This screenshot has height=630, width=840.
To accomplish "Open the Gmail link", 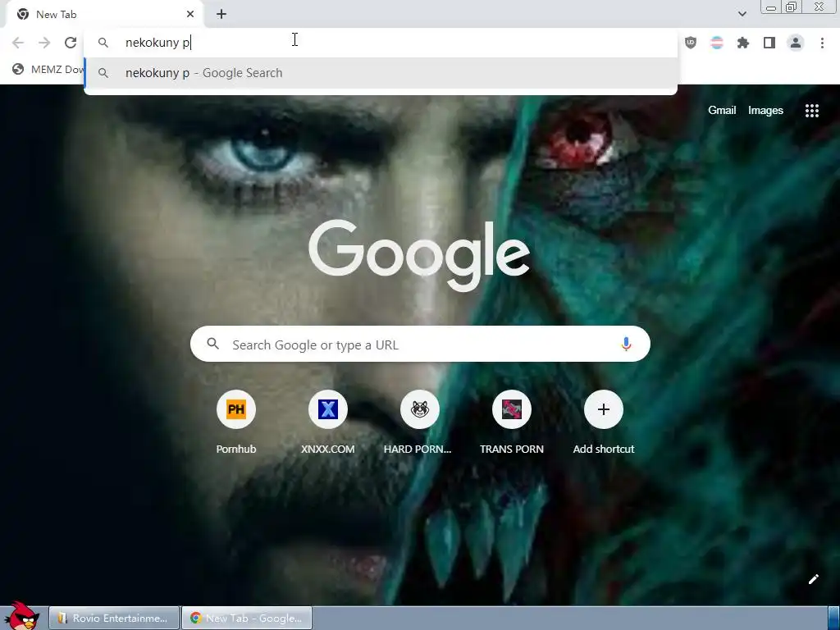I will [x=722, y=111].
